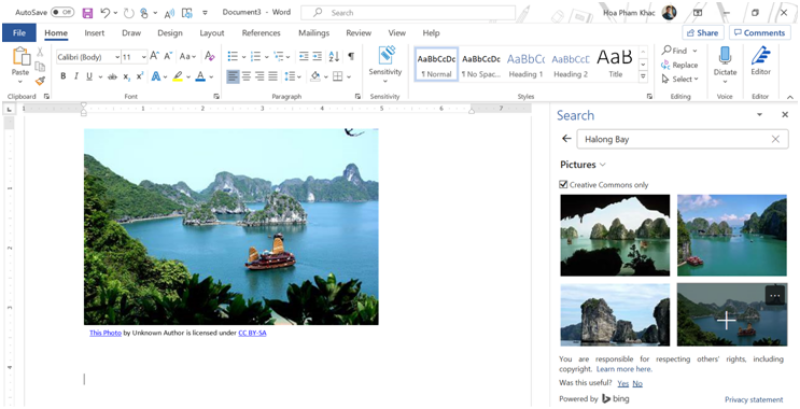Toggle the AutoSave switch
Image resolution: width=800 pixels, height=409 pixels.
click(62, 13)
